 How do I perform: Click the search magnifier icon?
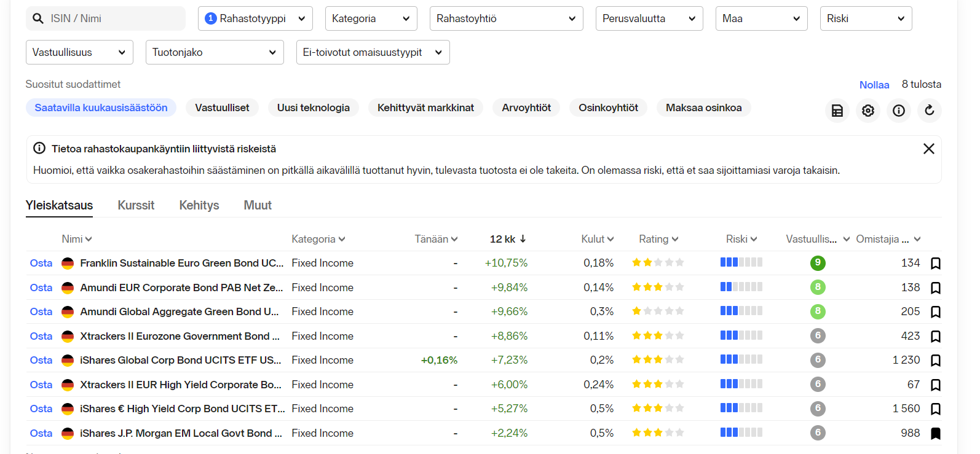pyautogui.click(x=38, y=18)
